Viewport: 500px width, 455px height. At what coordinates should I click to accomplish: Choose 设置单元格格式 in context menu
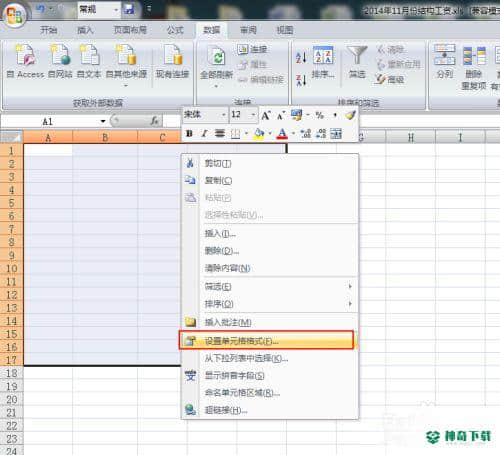coord(267,341)
